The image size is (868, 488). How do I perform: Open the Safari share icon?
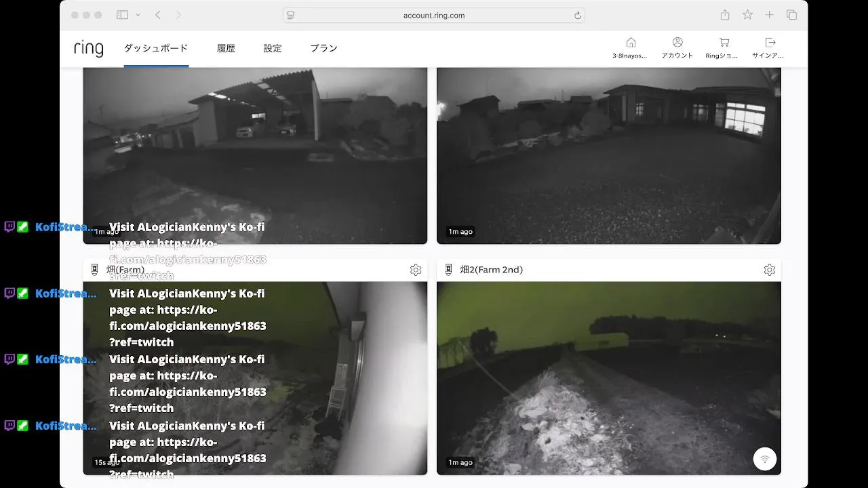pos(725,15)
